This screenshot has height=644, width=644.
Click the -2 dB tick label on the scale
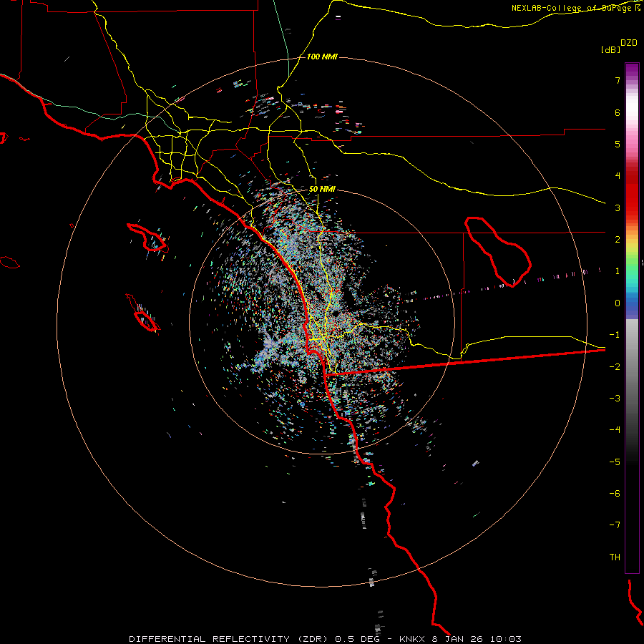tap(615, 366)
